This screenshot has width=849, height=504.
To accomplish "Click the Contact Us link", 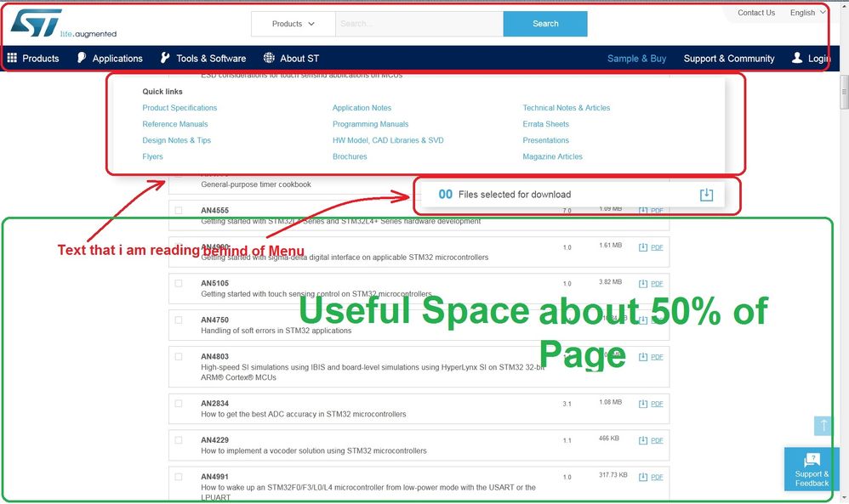I will (x=756, y=13).
